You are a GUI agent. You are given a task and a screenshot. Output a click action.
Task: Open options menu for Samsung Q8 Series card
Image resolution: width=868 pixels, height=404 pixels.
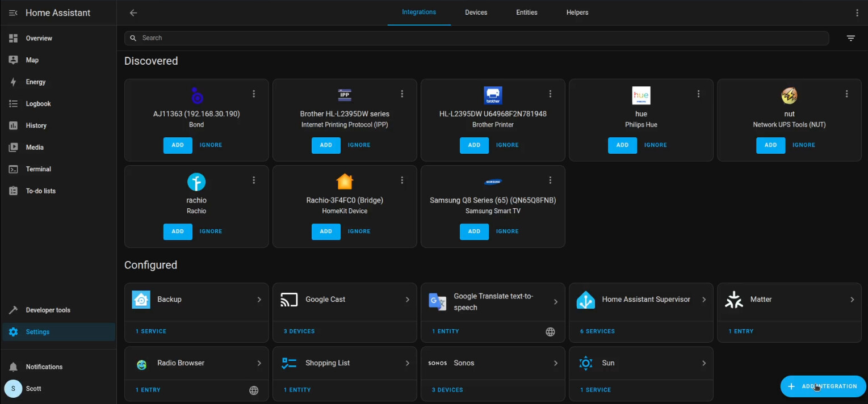(x=550, y=180)
